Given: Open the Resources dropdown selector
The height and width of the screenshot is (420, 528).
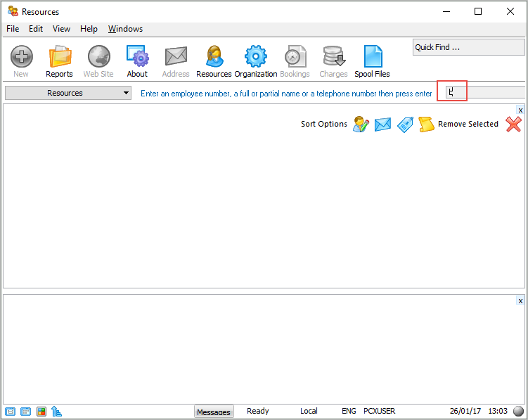Looking at the screenshot, I should (x=68, y=93).
